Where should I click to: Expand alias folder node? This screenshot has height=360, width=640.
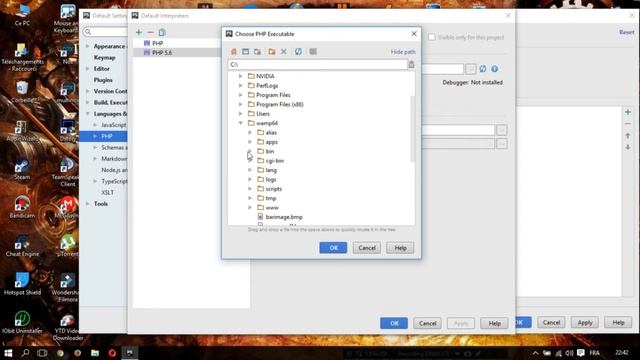250,132
